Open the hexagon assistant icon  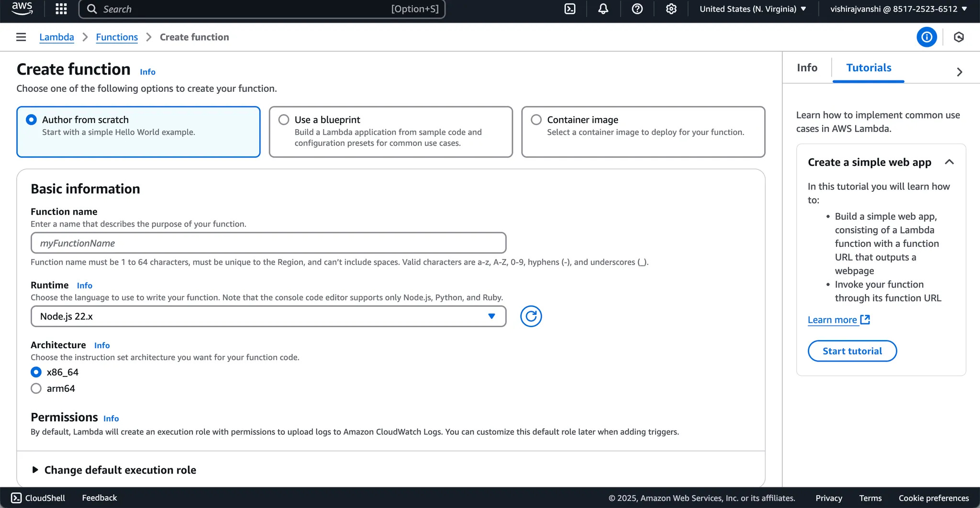coord(958,37)
